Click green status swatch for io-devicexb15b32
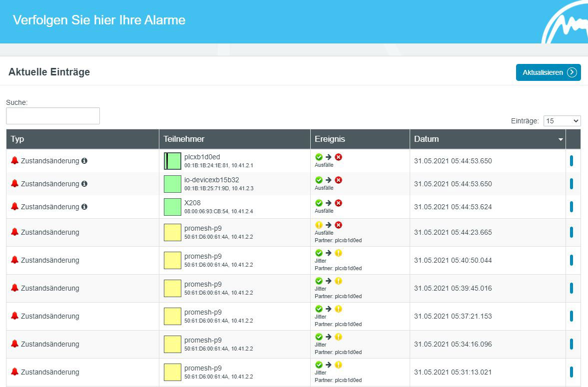The height and width of the screenshot is (387, 588). pos(172,184)
